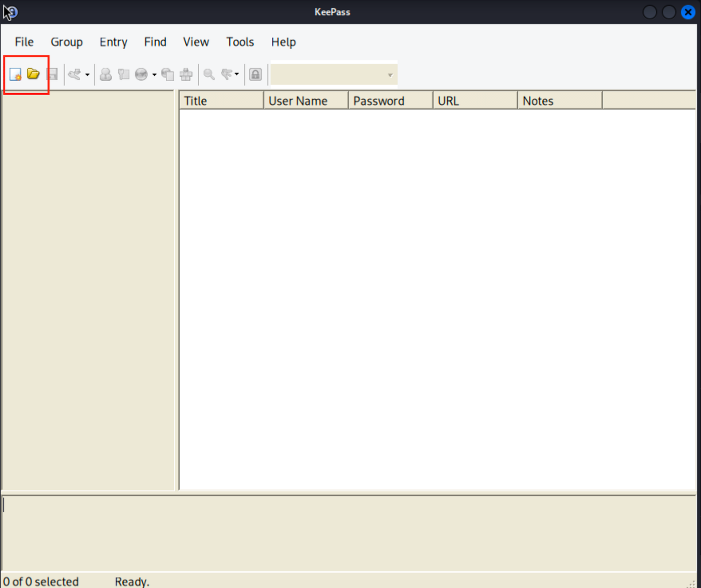Click the Lock Workspace padlock icon
The height and width of the screenshot is (588, 701).
pos(255,75)
